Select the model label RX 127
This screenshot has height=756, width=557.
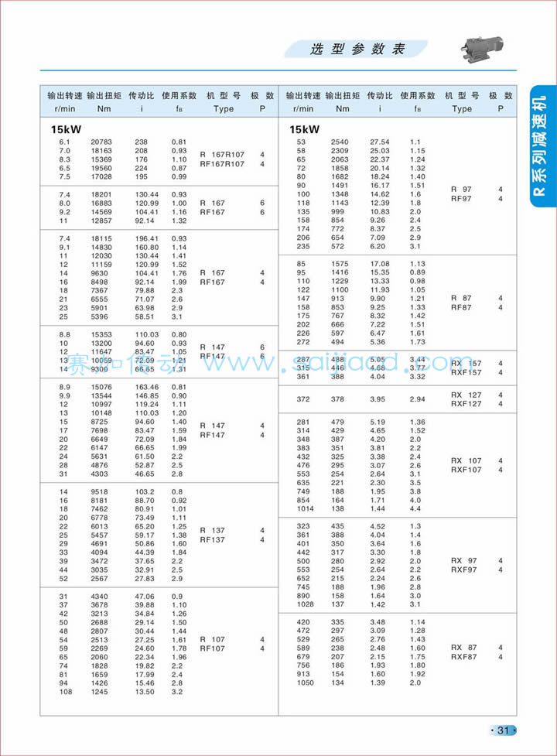click(466, 395)
